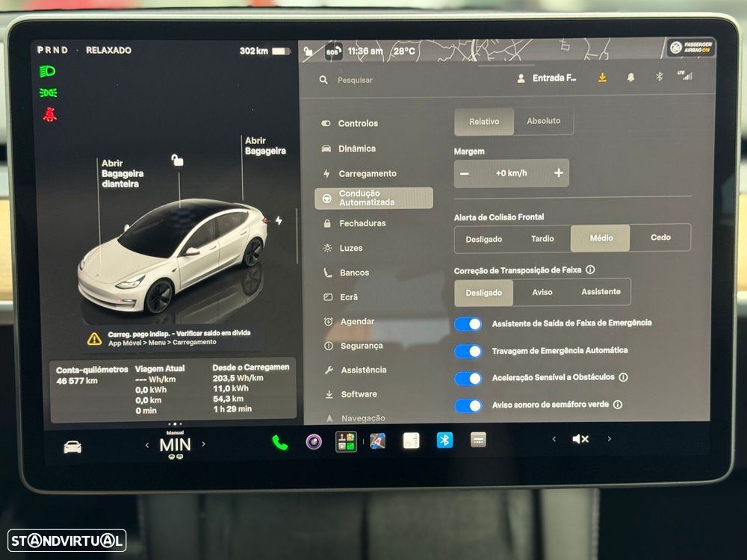Increase volume with right chevron
This screenshot has height=560, width=747.
point(610,438)
